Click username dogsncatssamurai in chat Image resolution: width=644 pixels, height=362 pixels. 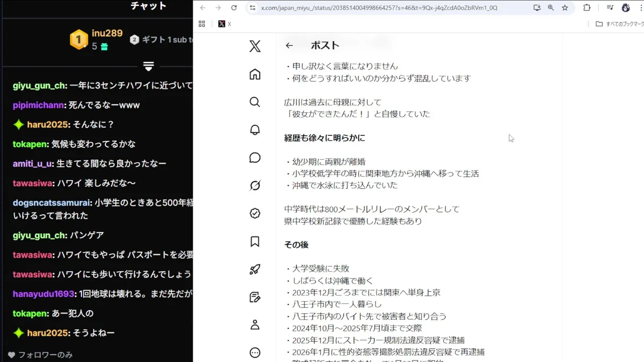click(x=52, y=203)
